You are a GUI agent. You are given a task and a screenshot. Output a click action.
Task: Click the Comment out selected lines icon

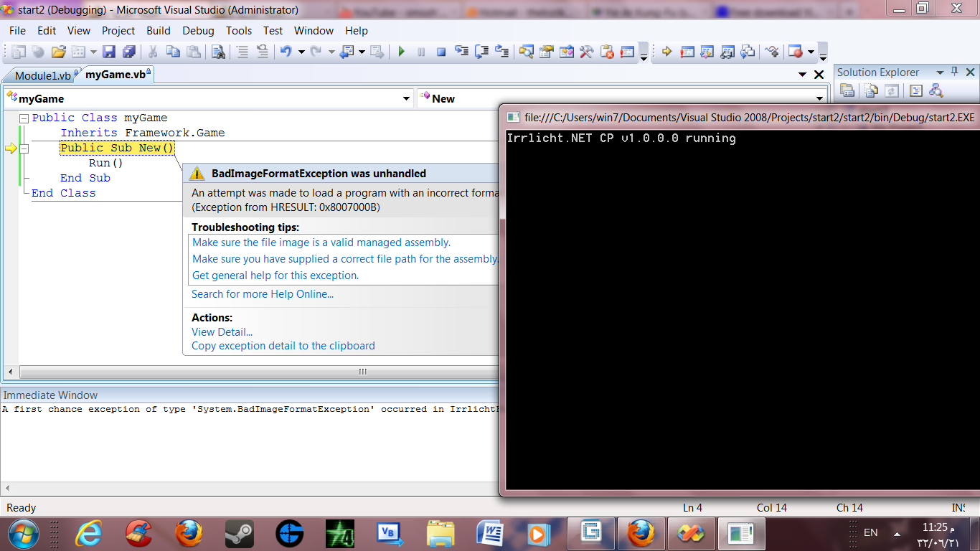coord(242,52)
